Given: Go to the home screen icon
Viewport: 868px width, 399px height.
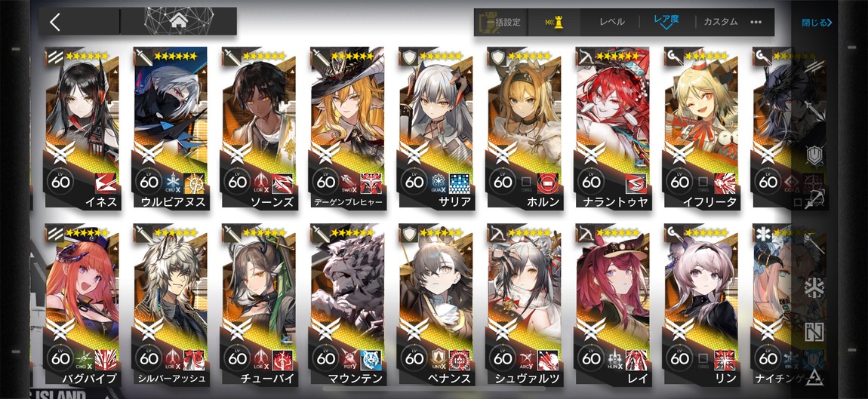Looking at the screenshot, I should (x=178, y=22).
